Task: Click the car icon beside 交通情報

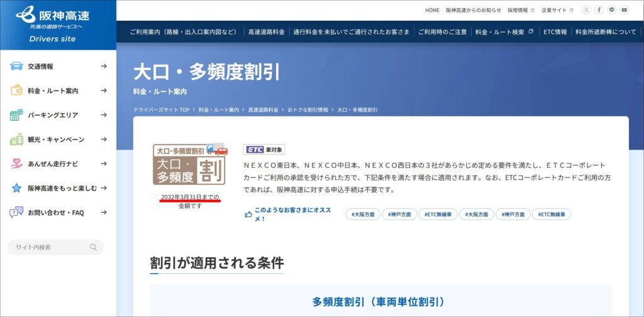Action: [x=16, y=66]
